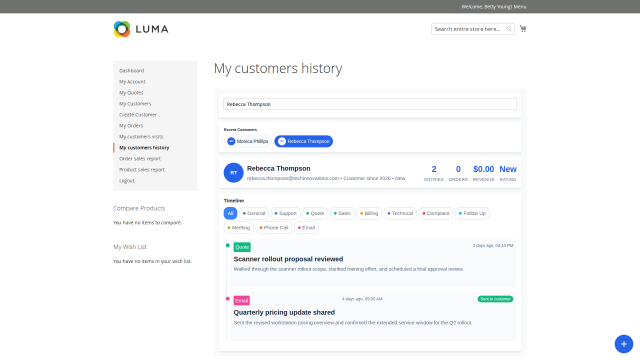The width and height of the screenshot is (640, 360).
Task: Click the 4 days ago timestamp
Action: (362, 299)
